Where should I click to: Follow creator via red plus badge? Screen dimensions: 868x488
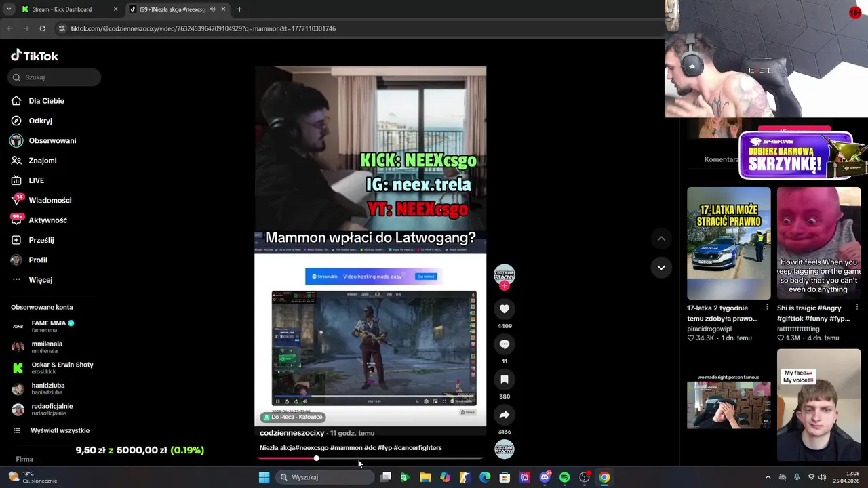[x=505, y=286]
